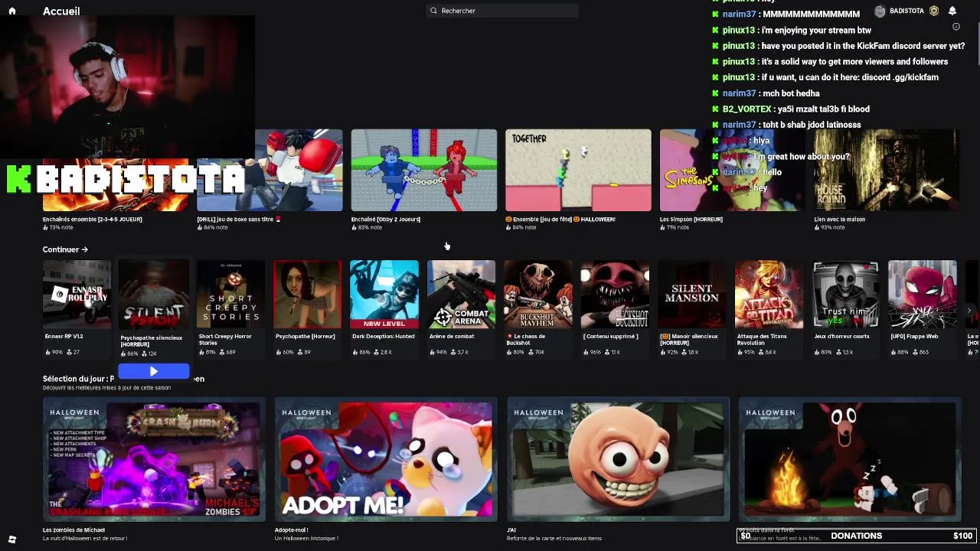The height and width of the screenshot is (551, 980).
Task: Open Lien avec la maison thumbnail
Action: coord(886,170)
